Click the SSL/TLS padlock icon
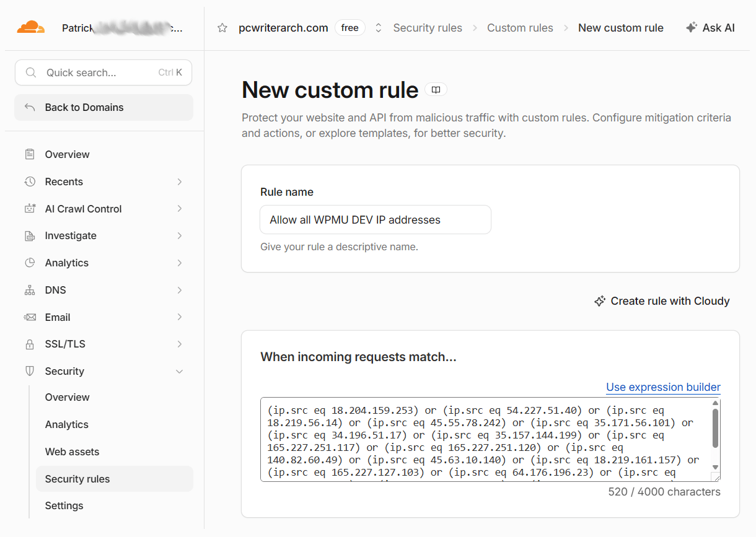This screenshot has width=756, height=537. [x=30, y=344]
